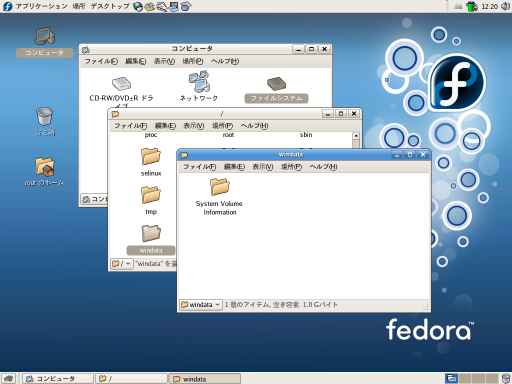
Task: Select the tmp folder
Action: pyautogui.click(x=151, y=201)
